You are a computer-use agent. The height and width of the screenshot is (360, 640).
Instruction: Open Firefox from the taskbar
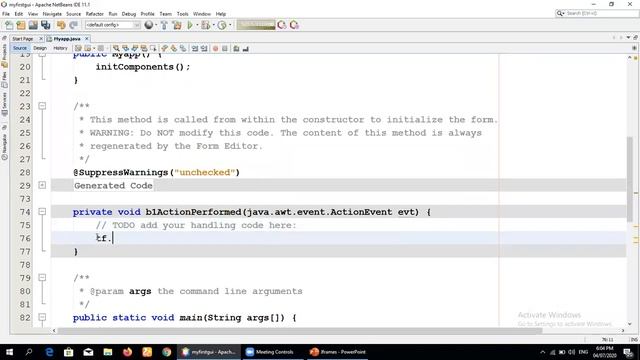[x=128, y=352]
